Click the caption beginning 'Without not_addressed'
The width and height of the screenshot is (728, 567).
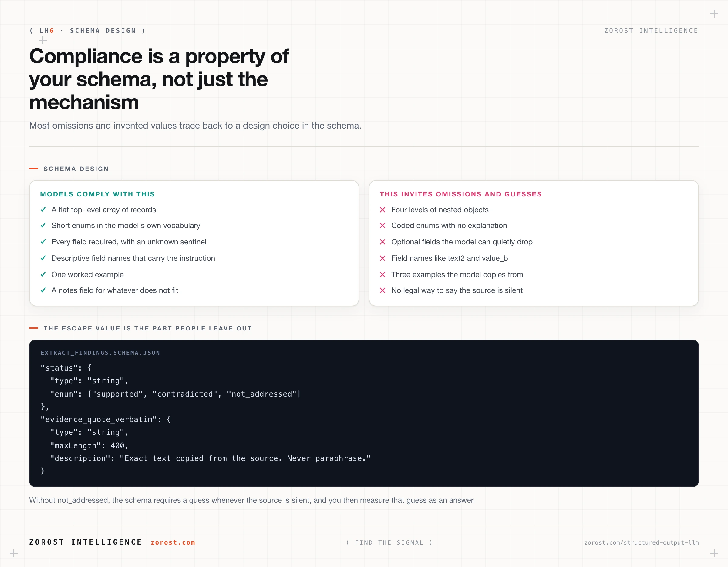coord(252,500)
